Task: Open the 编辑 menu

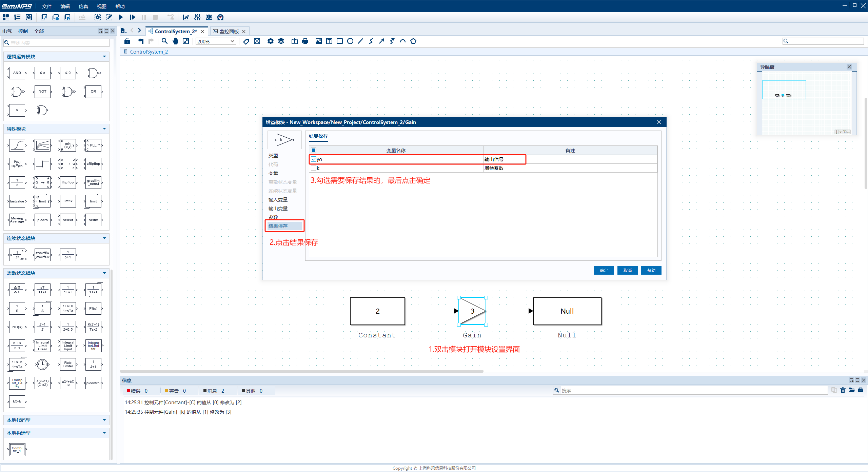Action: pyautogui.click(x=65, y=6)
